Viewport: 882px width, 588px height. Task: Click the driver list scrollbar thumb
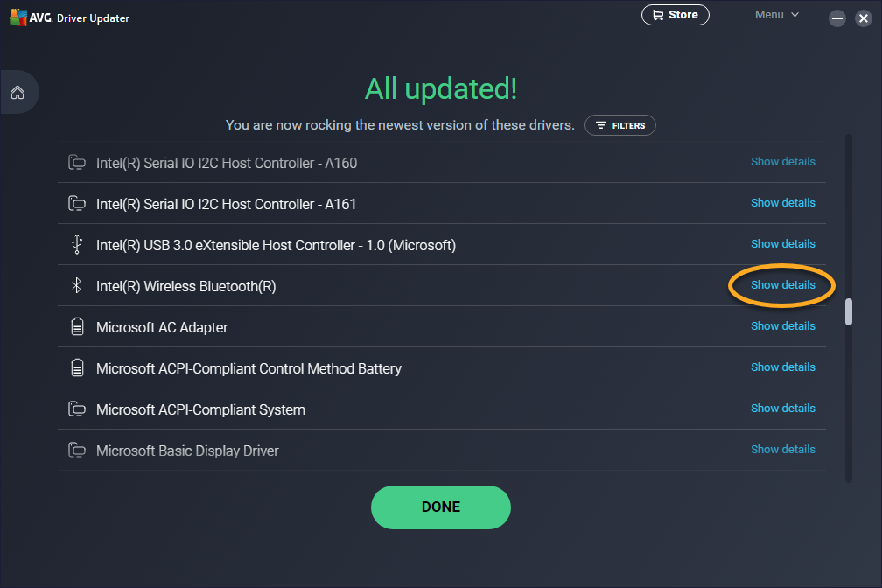pyautogui.click(x=848, y=312)
